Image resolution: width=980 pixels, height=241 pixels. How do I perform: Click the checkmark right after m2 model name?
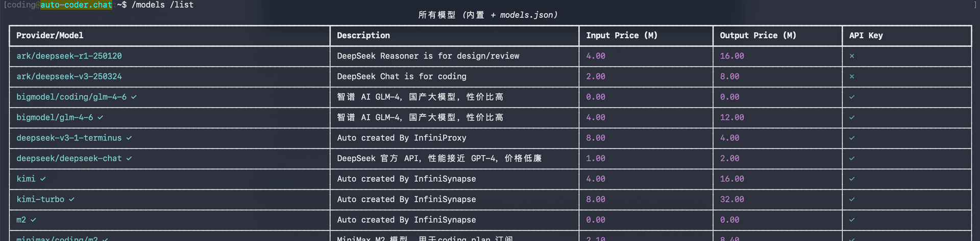click(x=33, y=220)
